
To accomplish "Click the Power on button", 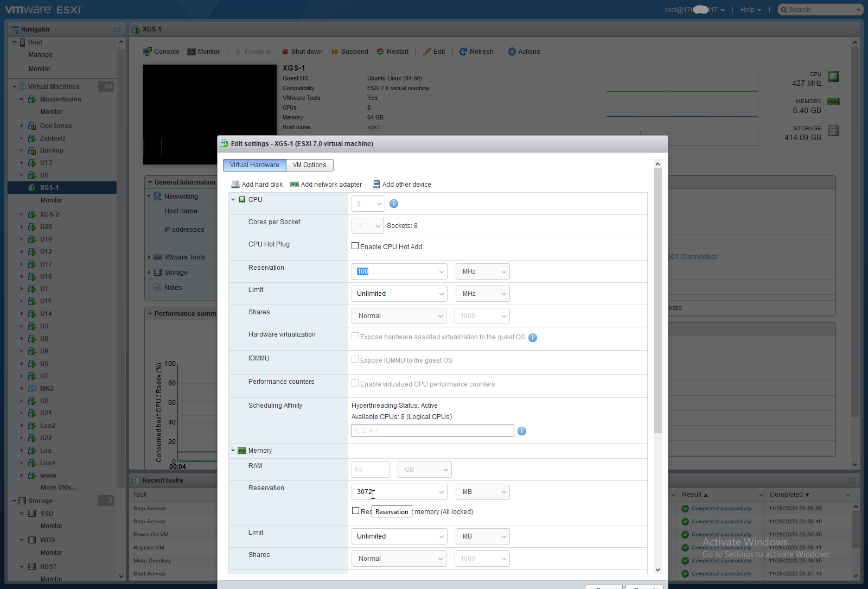I will tap(254, 52).
